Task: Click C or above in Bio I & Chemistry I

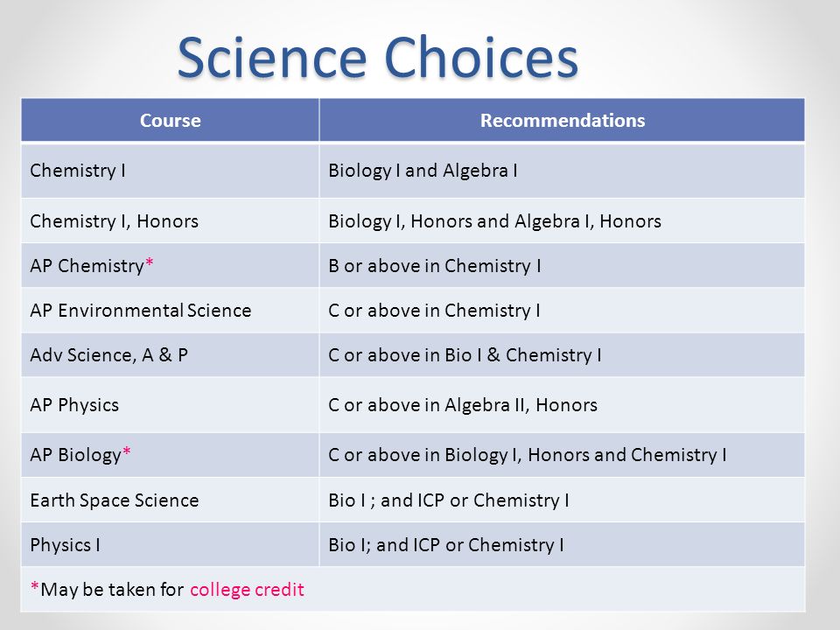Action: (465, 354)
